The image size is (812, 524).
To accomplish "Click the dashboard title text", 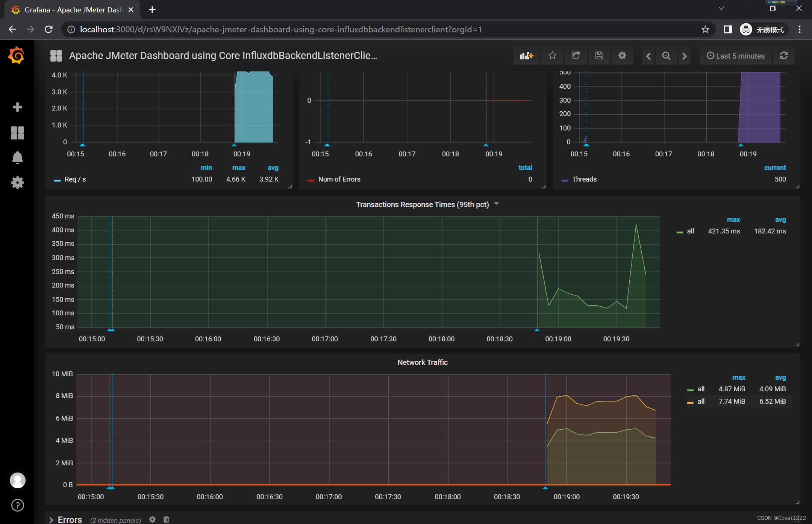I will pos(223,56).
